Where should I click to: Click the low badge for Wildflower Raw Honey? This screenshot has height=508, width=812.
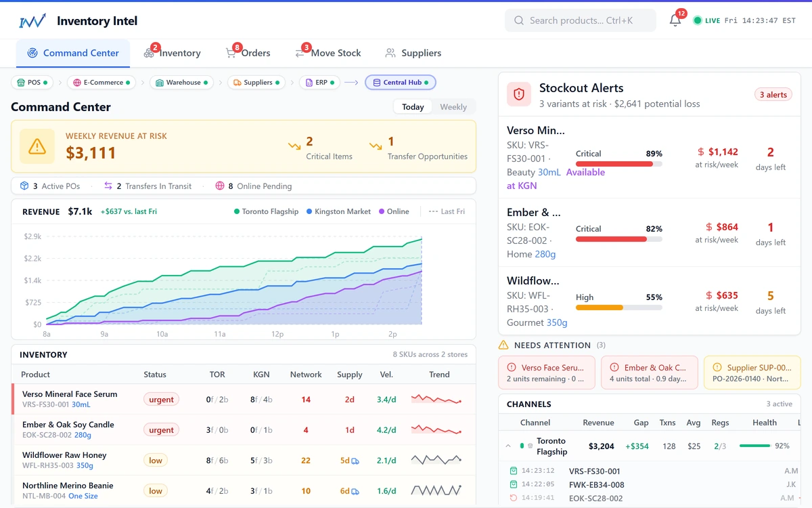(x=156, y=461)
